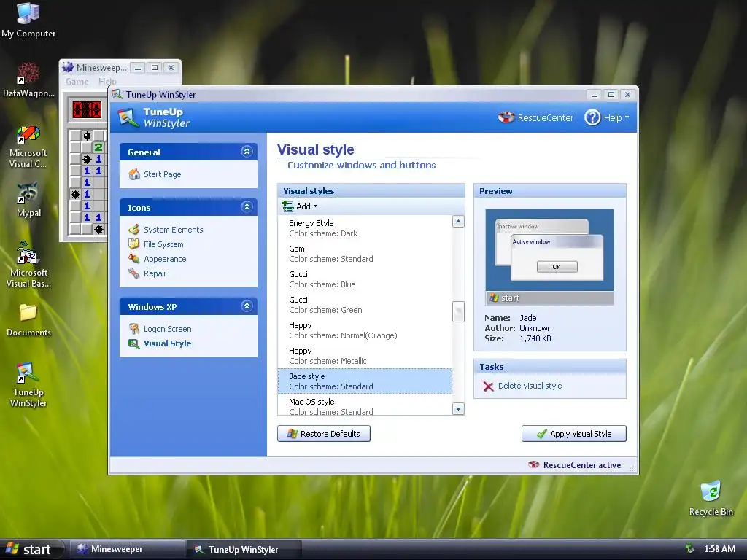Click the Repair wrench icon
Screen dimensions: 747x560
(x=134, y=273)
